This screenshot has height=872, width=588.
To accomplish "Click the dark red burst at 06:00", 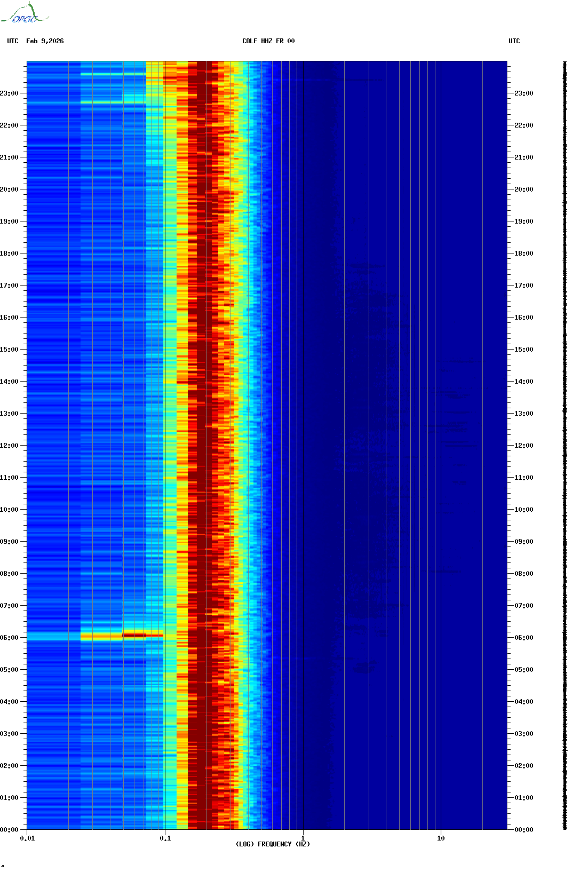I will pos(134,635).
